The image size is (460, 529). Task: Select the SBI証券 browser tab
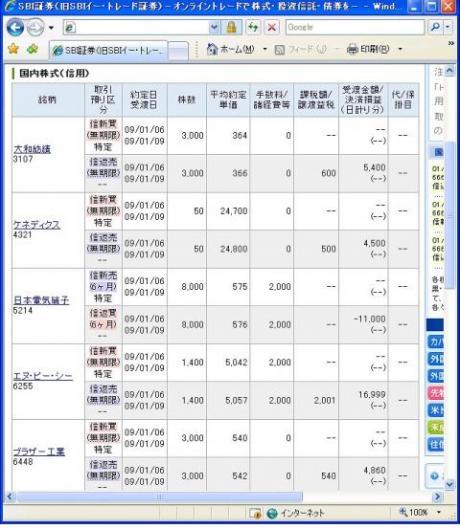coord(108,51)
